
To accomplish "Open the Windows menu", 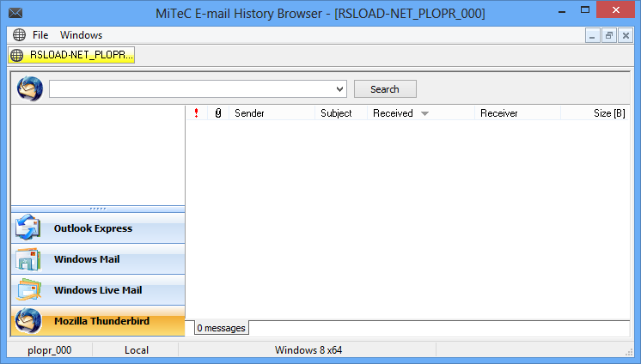I will tap(81, 35).
